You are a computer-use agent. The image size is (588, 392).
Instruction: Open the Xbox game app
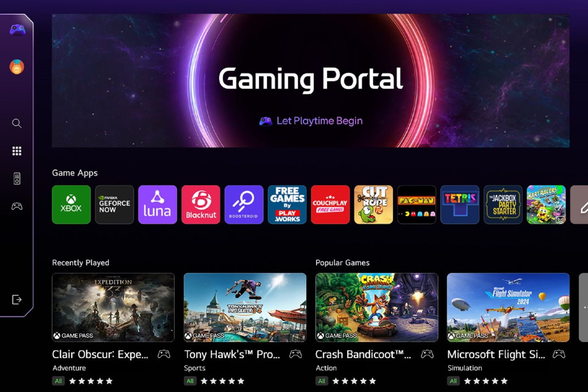click(x=71, y=205)
